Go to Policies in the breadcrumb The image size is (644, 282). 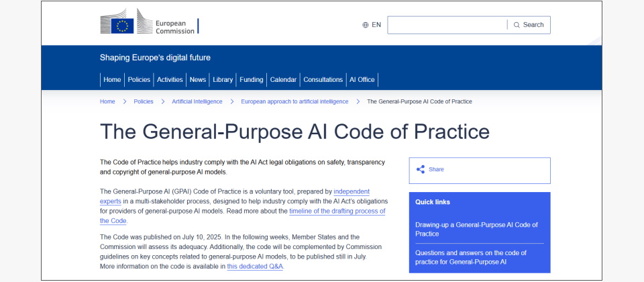pos(144,101)
